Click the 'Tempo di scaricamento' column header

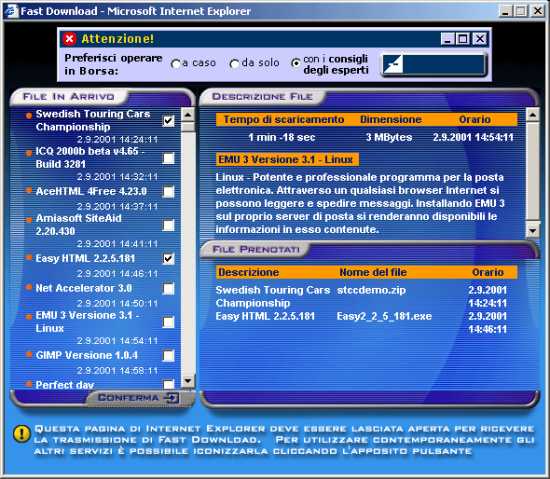284,120
